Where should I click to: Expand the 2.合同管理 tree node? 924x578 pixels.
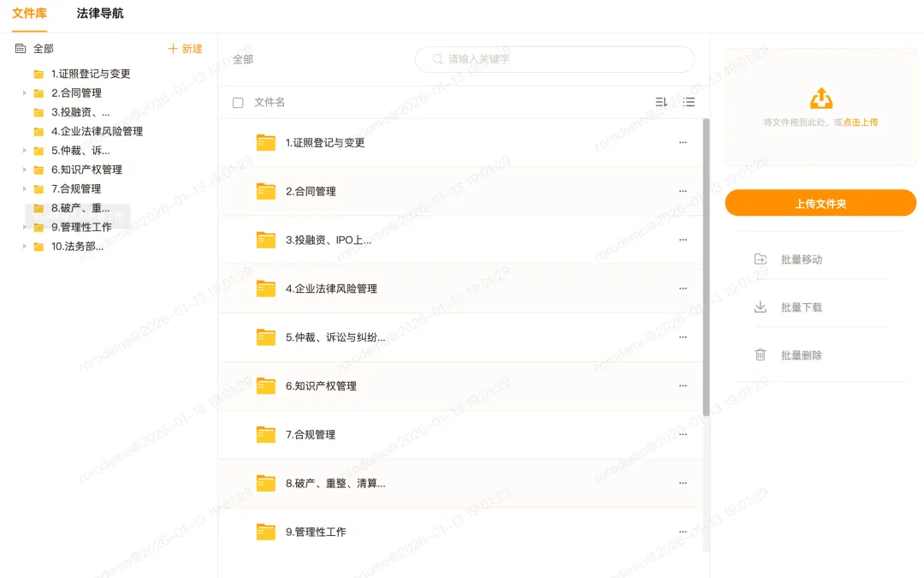point(25,92)
